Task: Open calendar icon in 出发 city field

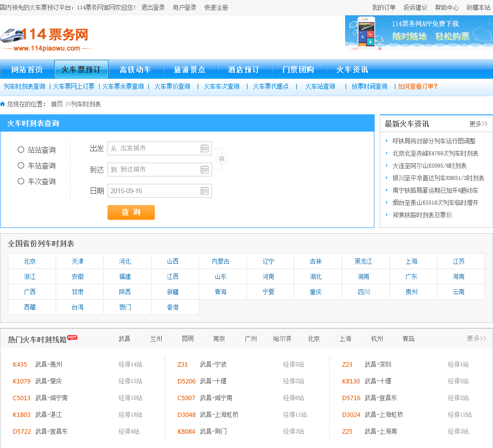Action: tap(205, 148)
